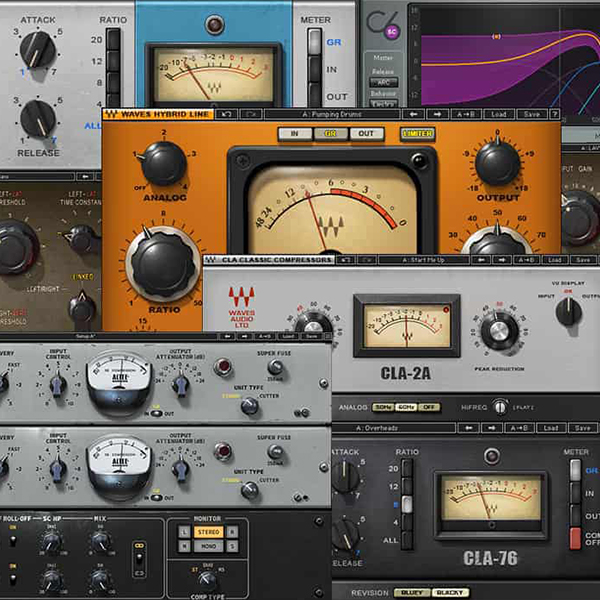Viewport: 600px width, 600px height.
Task: Flip lower unit's IN/OUT bypass switch
Action: (x=156, y=498)
